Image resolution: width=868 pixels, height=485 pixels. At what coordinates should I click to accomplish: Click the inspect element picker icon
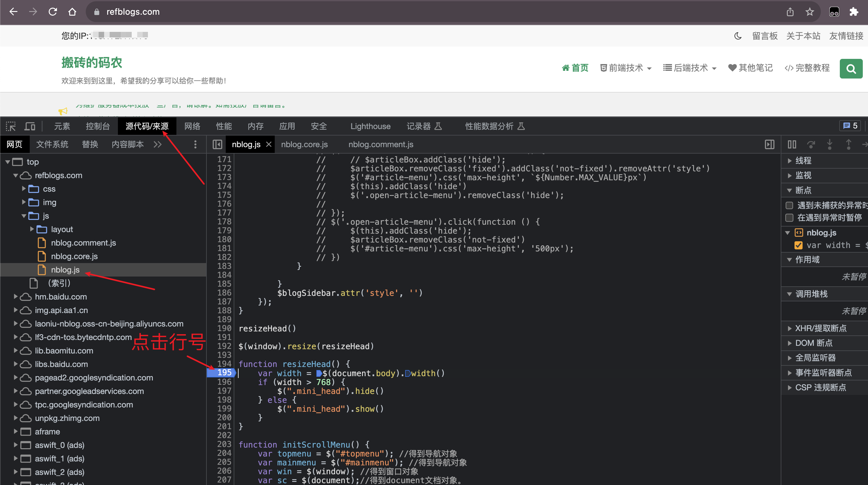pyautogui.click(x=11, y=127)
